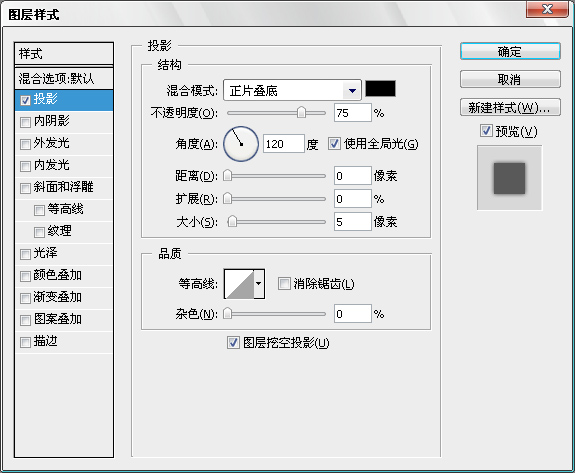The width and height of the screenshot is (575, 473).
Task: Enable the 外发光 checkbox
Action: (x=25, y=144)
